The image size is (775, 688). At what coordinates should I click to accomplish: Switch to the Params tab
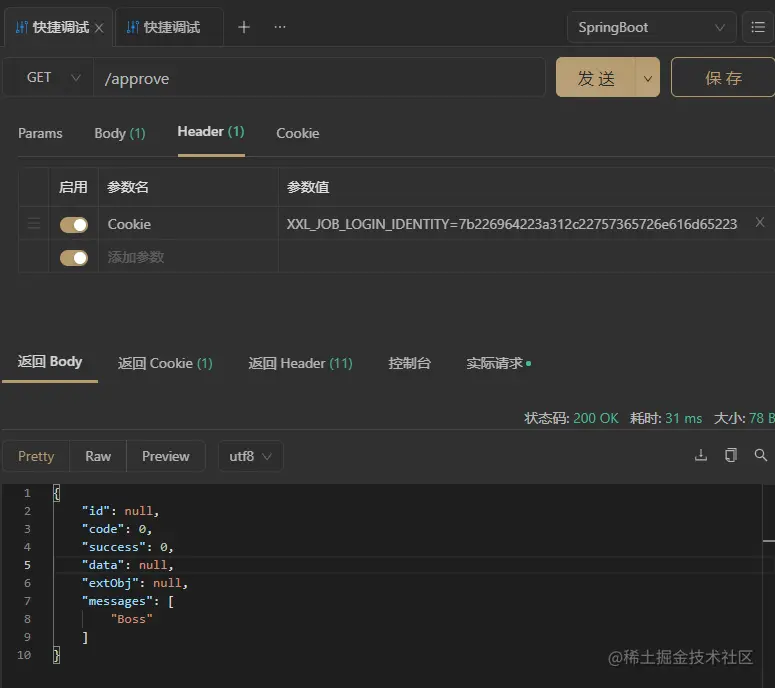point(40,133)
